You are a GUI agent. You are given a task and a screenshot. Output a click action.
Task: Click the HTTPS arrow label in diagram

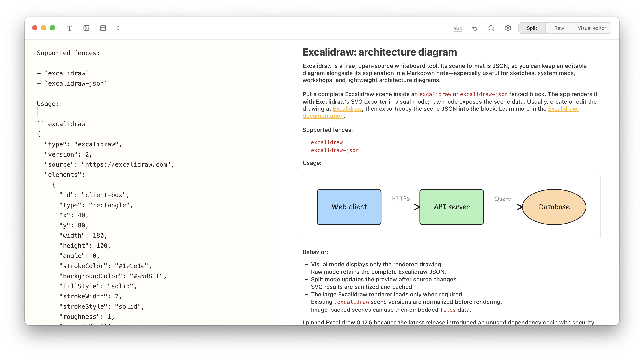[x=400, y=198]
